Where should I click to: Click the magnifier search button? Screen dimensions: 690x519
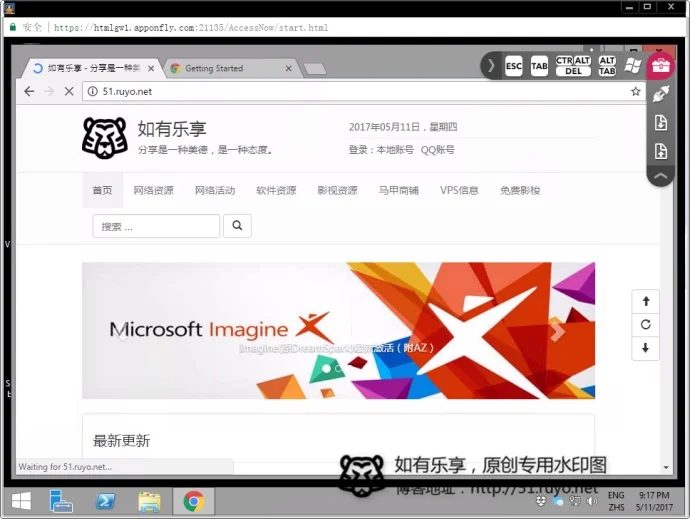click(x=237, y=226)
